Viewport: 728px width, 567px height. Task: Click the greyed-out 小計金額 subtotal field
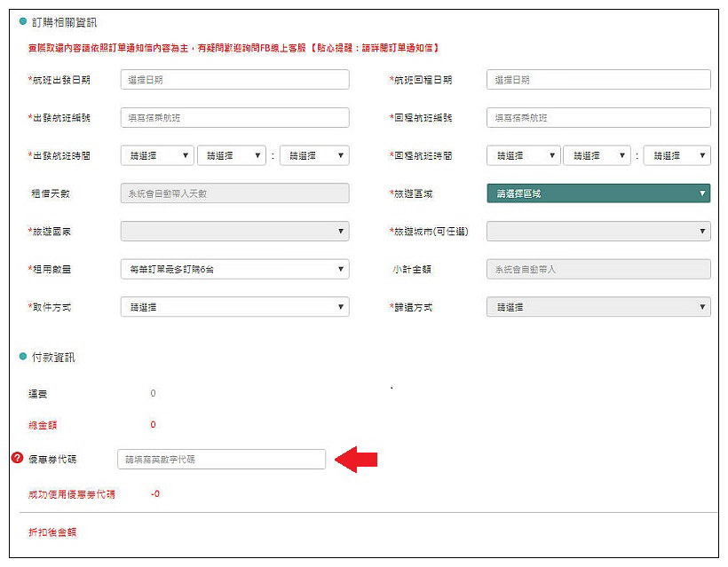point(597,269)
